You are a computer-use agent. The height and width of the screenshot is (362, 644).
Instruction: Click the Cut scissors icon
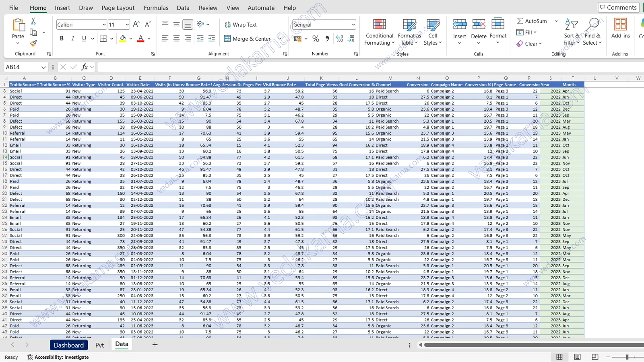(33, 21)
